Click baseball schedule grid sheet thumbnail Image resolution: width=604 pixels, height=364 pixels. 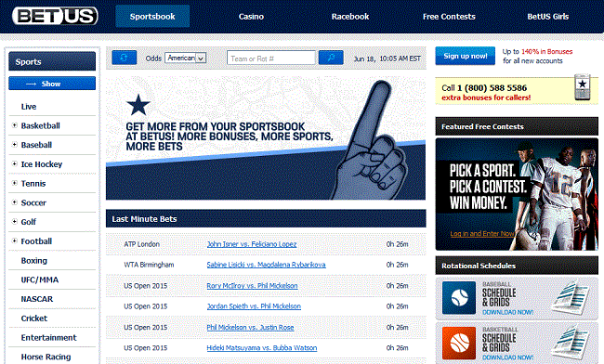tap(571, 298)
